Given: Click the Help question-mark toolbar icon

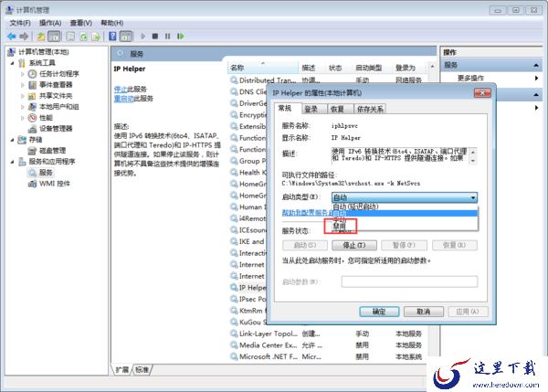Looking at the screenshot, I should [x=112, y=37].
